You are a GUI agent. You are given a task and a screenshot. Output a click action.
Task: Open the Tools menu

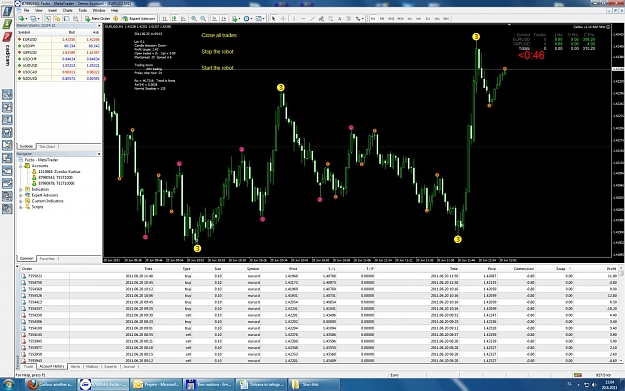[83, 10]
